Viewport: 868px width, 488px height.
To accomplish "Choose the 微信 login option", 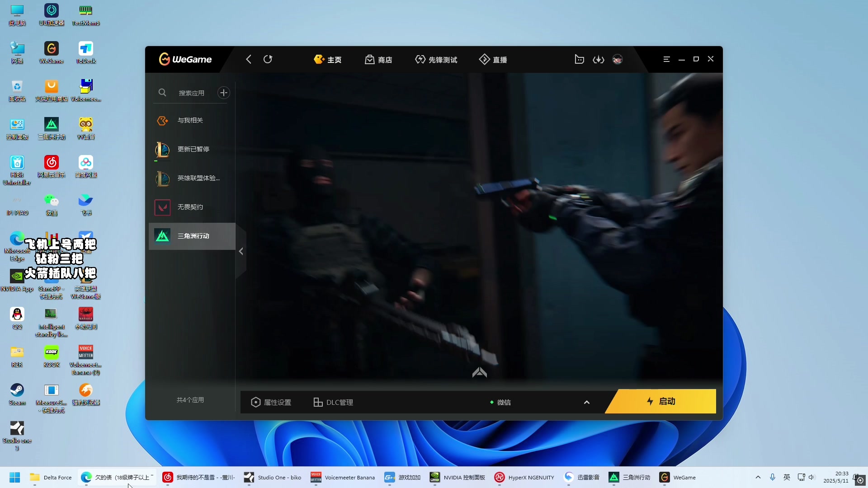I will pyautogui.click(x=500, y=402).
